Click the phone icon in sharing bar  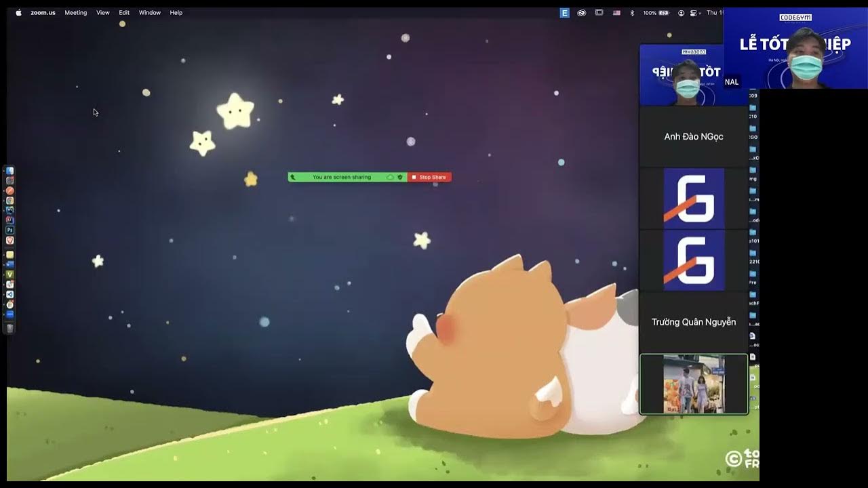[x=293, y=177]
